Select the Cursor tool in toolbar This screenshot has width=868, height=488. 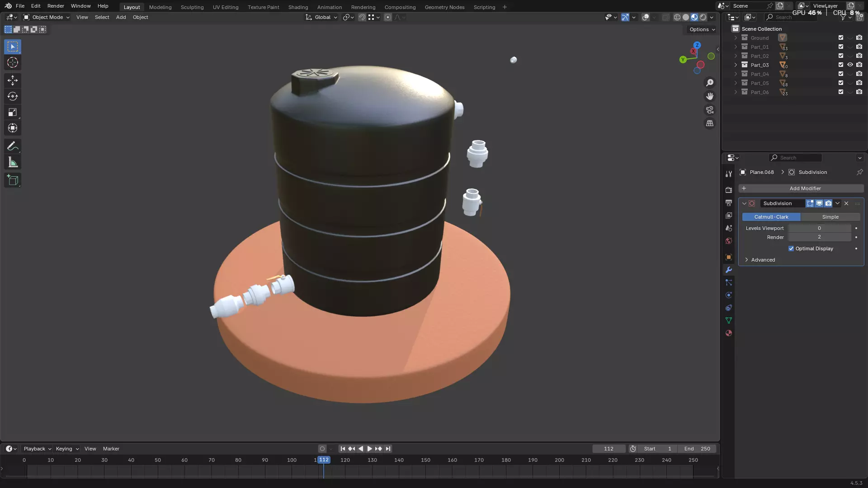pyautogui.click(x=13, y=62)
